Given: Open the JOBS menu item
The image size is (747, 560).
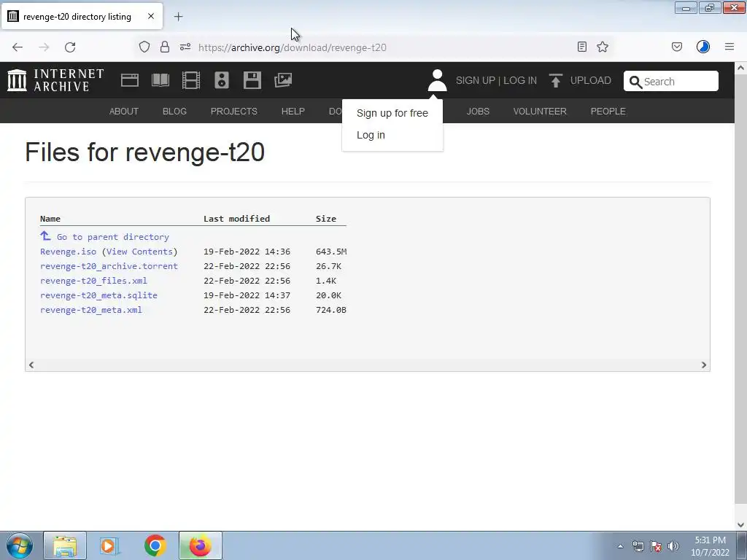Looking at the screenshot, I should point(478,111).
